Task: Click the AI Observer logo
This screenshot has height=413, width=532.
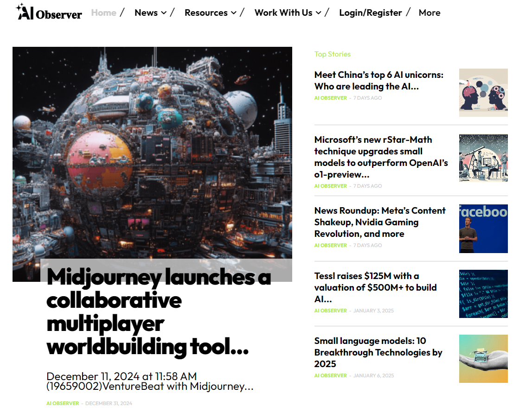Action: [49, 12]
